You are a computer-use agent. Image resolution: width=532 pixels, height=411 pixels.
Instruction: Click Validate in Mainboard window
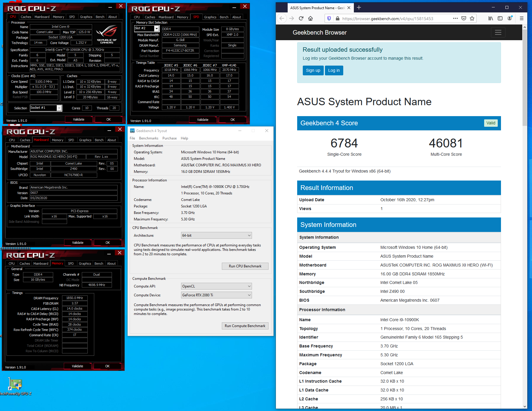click(x=78, y=243)
